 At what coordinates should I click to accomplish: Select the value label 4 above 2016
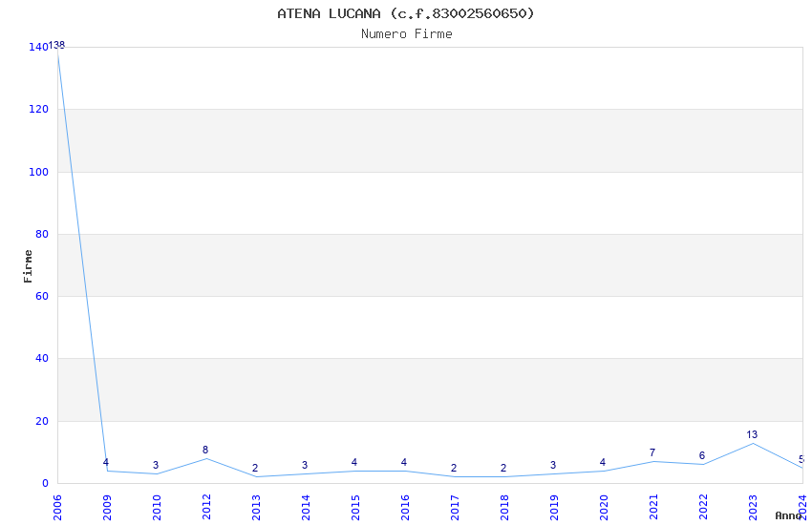(x=404, y=462)
